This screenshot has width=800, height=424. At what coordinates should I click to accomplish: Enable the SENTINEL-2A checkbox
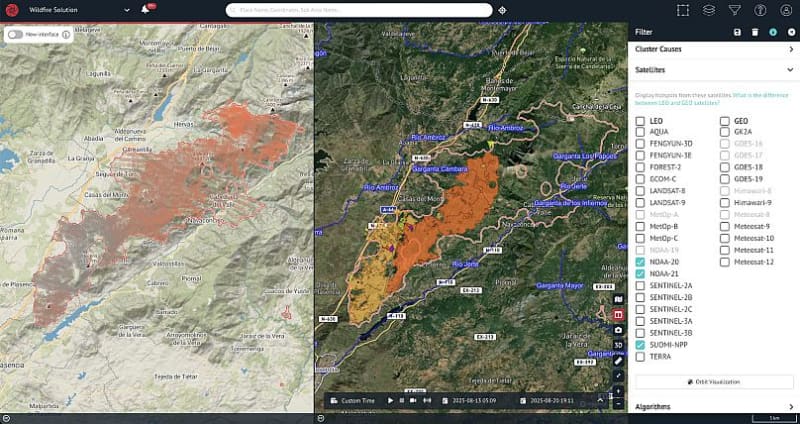(640, 285)
